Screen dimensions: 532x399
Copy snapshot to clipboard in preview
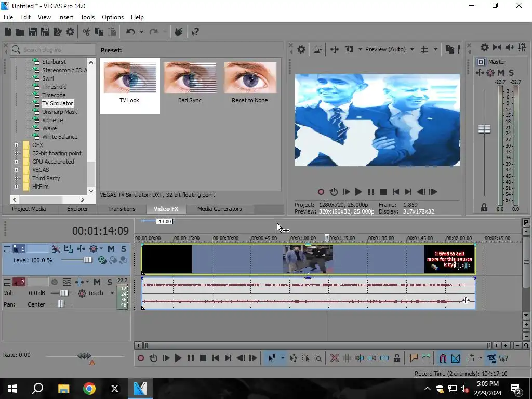click(x=449, y=49)
